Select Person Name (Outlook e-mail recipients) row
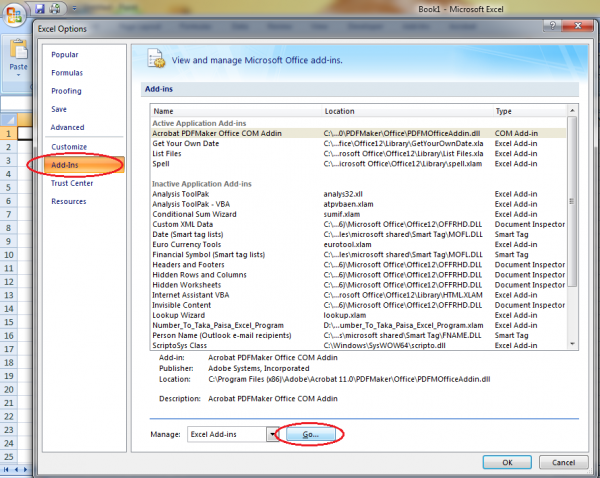Screen dimensions: 600x478 coord(358,335)
